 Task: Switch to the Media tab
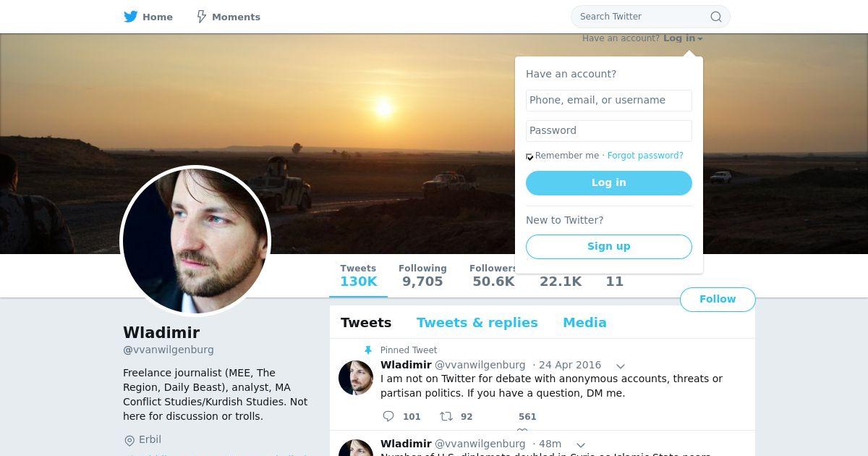coord(584,323)
